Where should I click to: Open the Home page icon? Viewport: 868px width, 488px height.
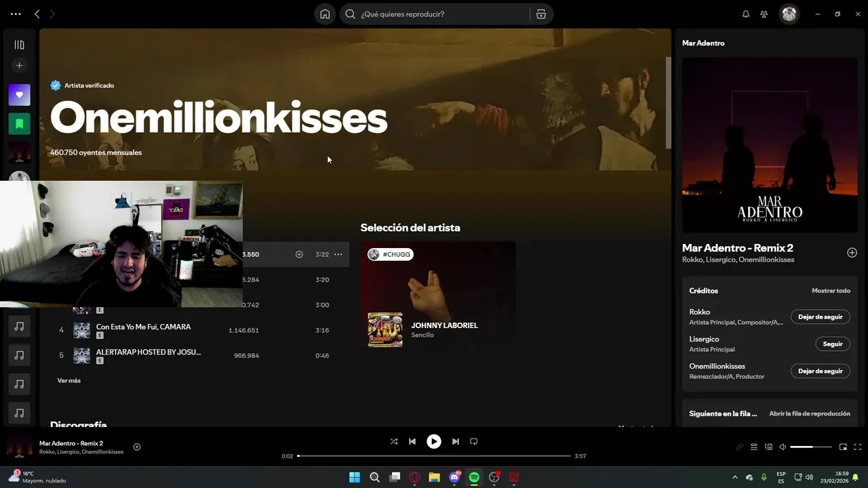pos(325,14)
